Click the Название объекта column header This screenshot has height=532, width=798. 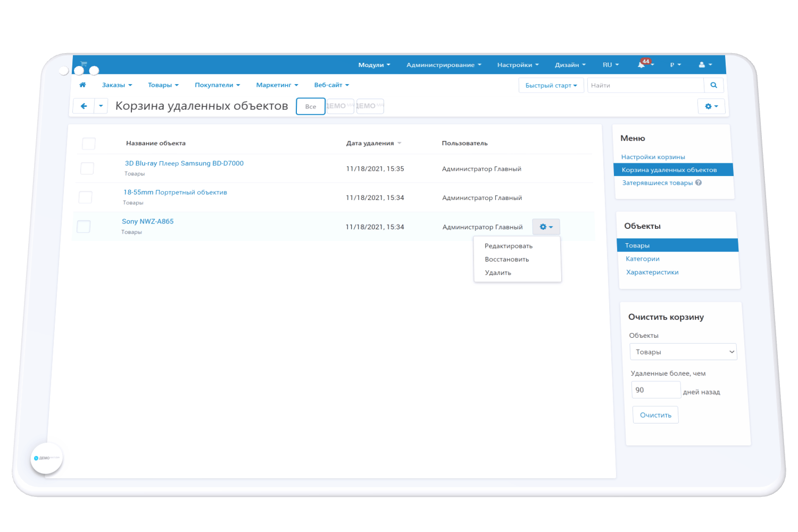pyautogui.click(x=156, y=143)
